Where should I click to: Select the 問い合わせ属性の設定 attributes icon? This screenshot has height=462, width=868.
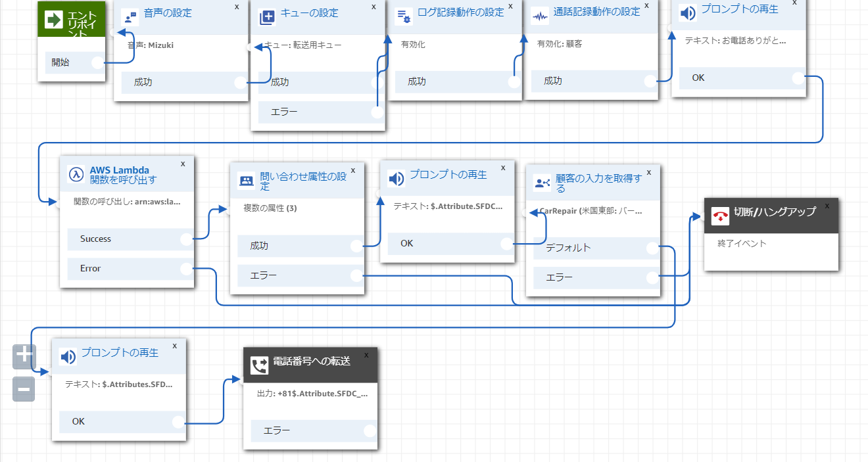coord(245,179)
